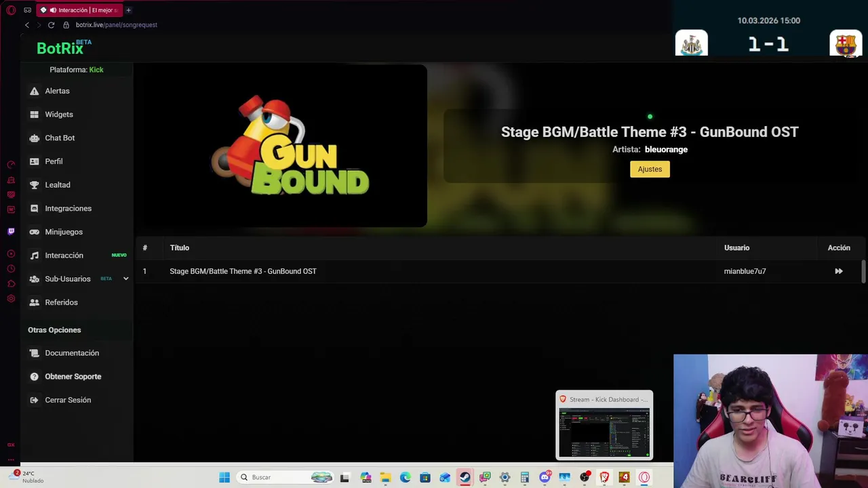Click the Sub-Usuarios people icon
The image size is (868, 488).
click(x=34, y=279)
